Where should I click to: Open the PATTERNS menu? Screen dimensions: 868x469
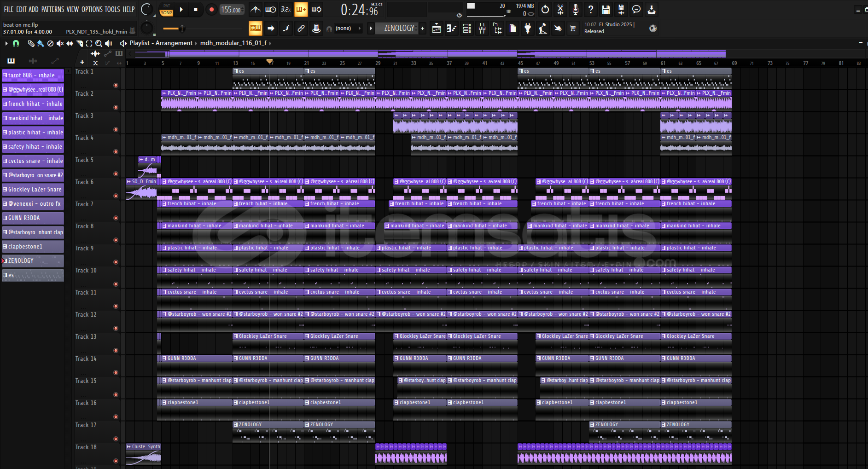pyautogui.click(x=53, y=9)
